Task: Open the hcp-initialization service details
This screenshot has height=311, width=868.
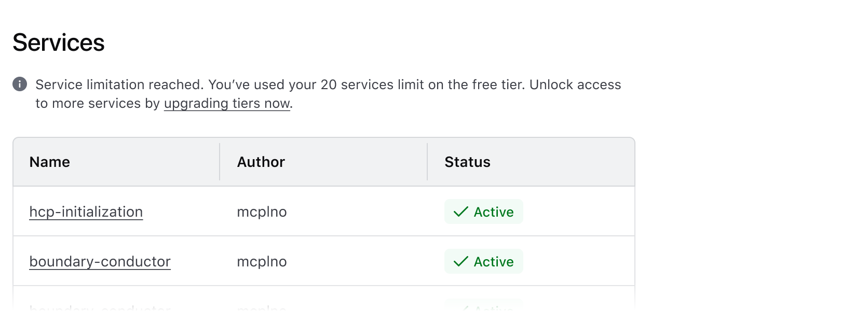Action: pos(86,211)
